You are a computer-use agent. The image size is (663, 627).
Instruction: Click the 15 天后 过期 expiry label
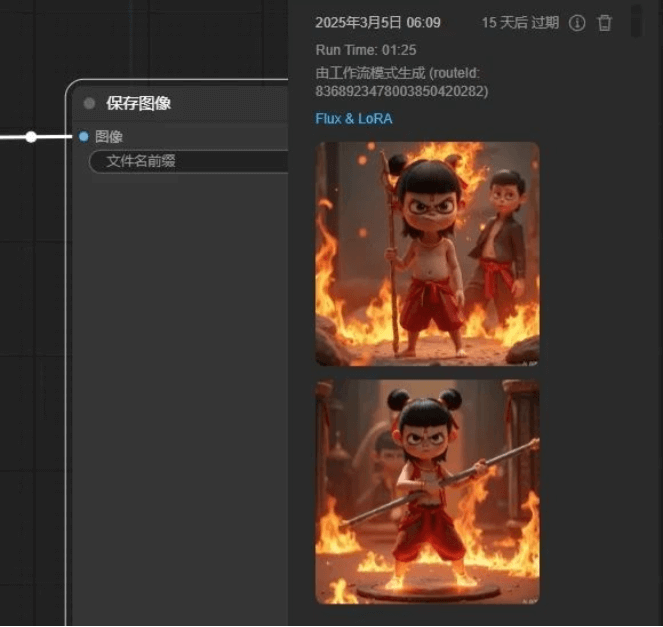click(x=520, y=23)
